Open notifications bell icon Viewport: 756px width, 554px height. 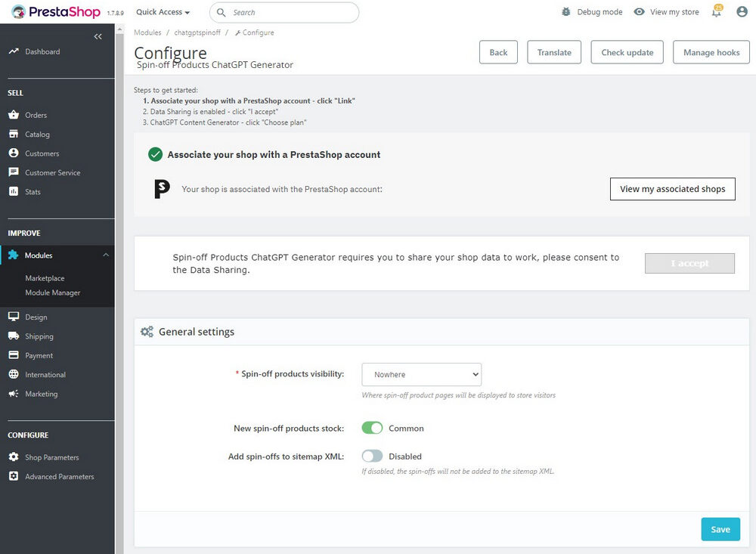(717, 11)
